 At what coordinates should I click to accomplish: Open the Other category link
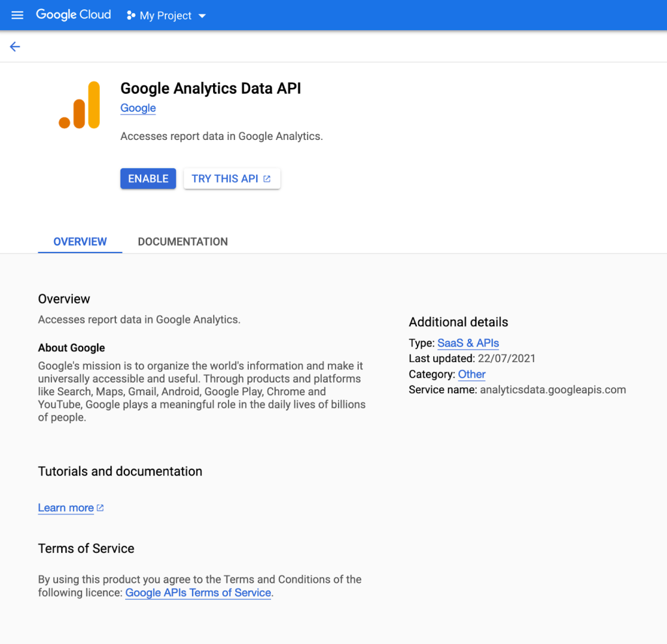coord(472,374)
